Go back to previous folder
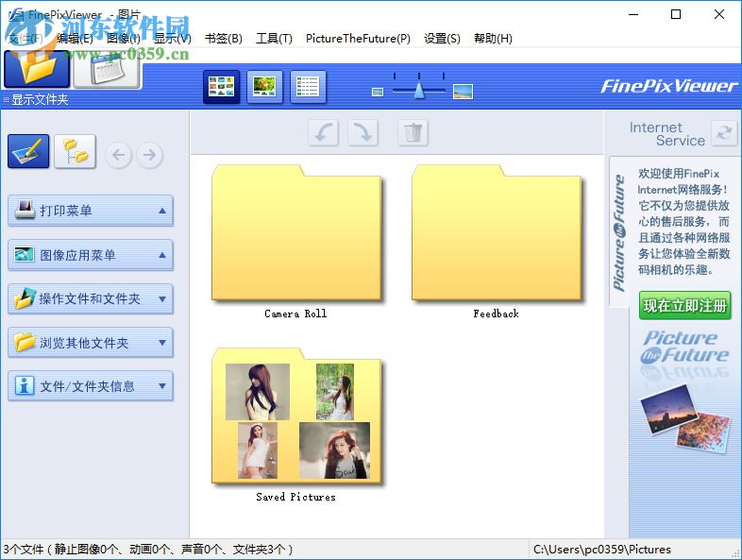This screenshot has height=560, width=742. [x=118, y=155]
